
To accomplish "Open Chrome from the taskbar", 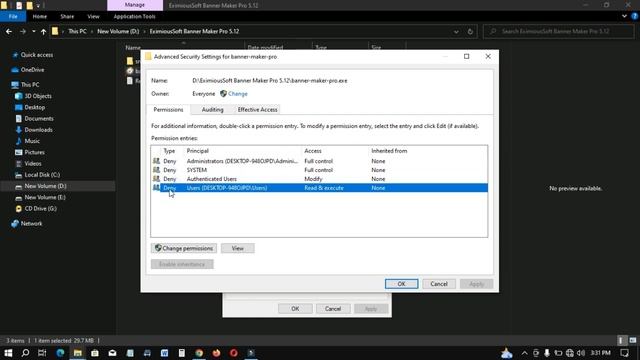I will (199, 353).
